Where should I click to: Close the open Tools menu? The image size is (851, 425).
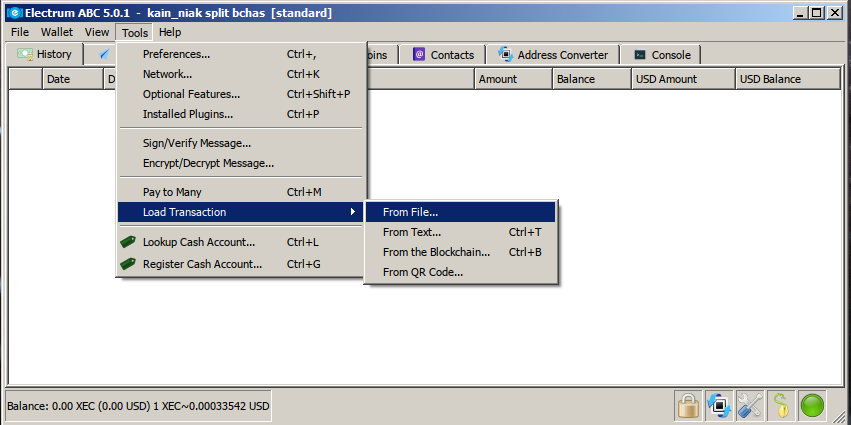135,33
